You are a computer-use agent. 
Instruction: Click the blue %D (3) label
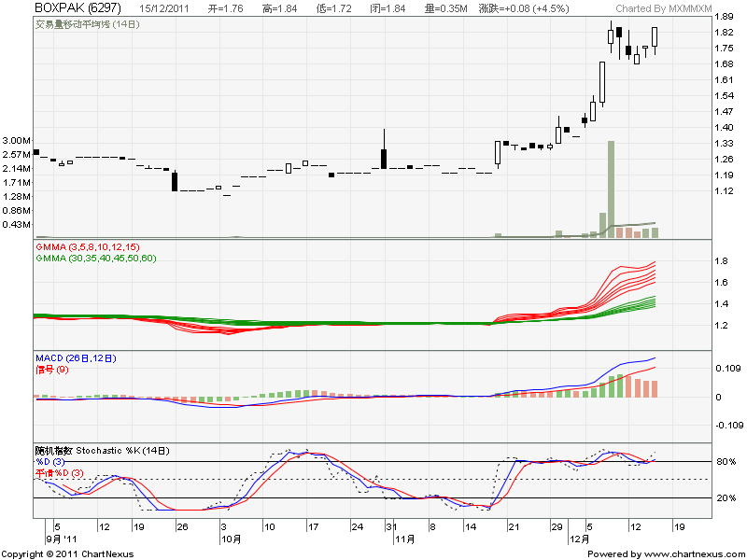click(50, 460)
